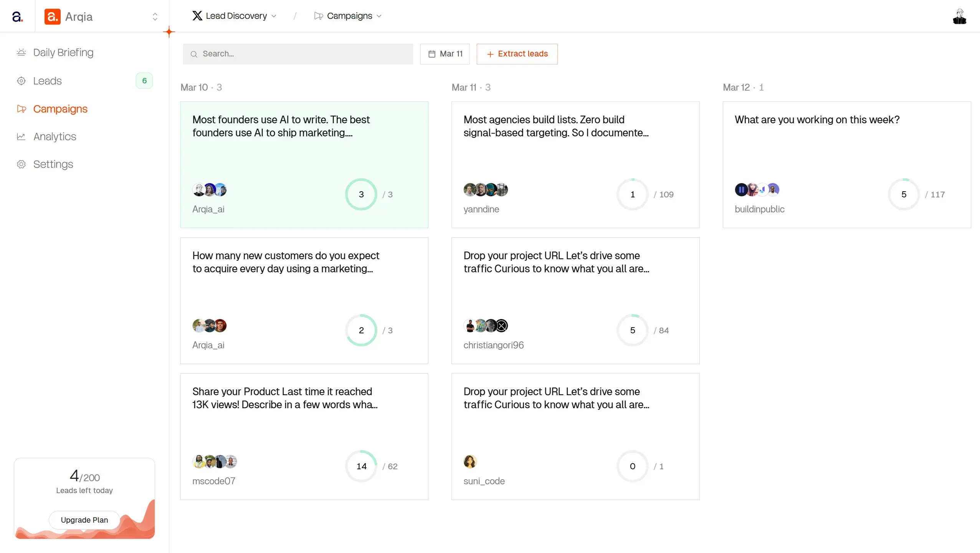Go to Campaigns in the sidebar
This screenshot has height=553, width=980.
[60, 109]
